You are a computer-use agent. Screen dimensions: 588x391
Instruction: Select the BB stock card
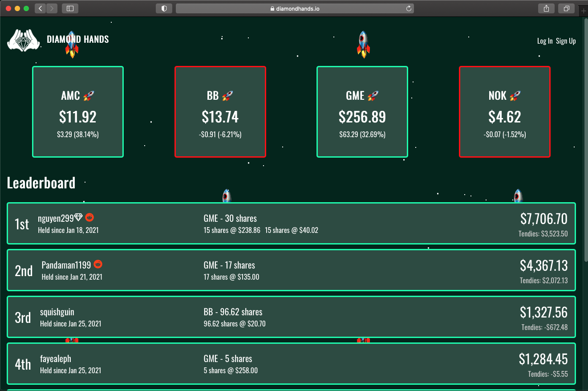(x=220, y=112)
